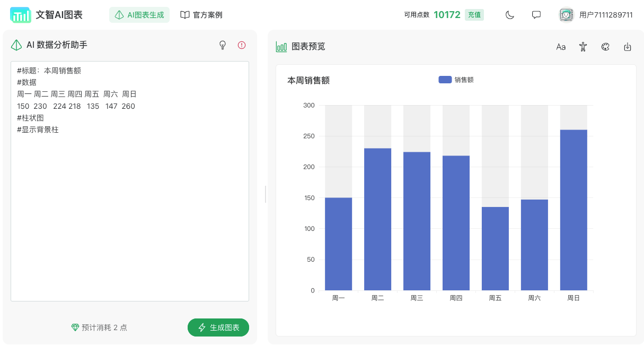This screenshot has height=345, width=644.
Task: Click the 文智AI图表 logo icon
Action: click(x=21, y=15)
